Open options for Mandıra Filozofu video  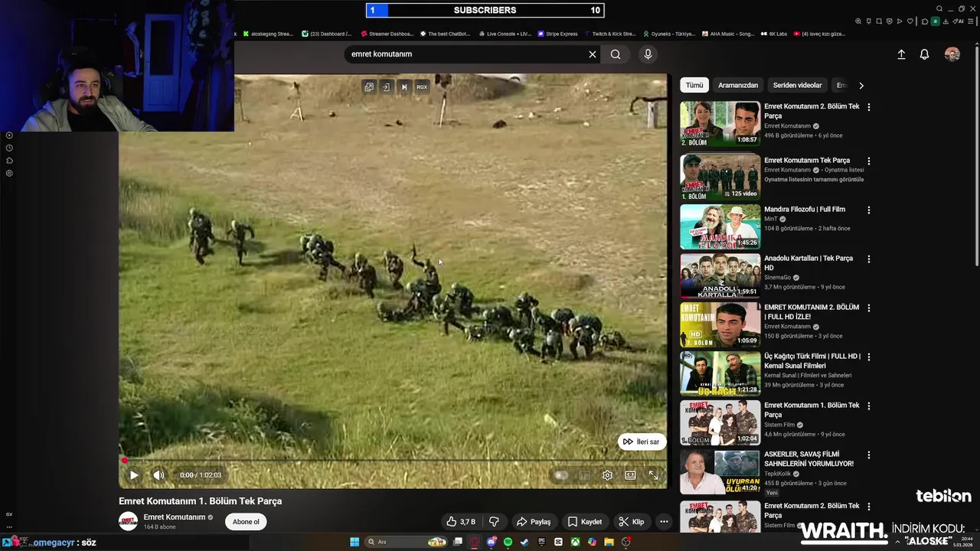[868, 210]
